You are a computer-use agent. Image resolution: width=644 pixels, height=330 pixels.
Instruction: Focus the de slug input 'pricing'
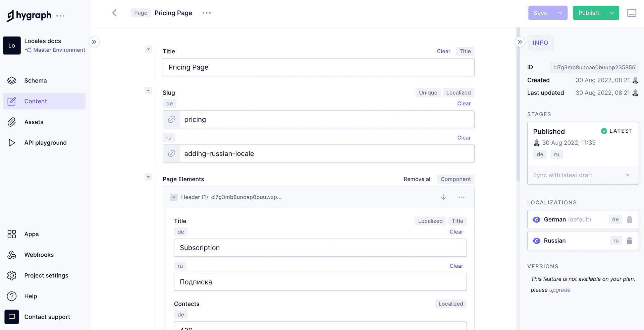pyautogui.click(x=327, y=119)
